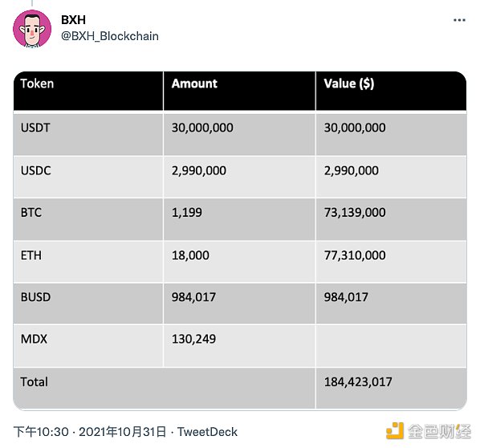Click the BUSD token cell
Image resolution: width=480 pixels, height=448 pixels.
point(88,303)
